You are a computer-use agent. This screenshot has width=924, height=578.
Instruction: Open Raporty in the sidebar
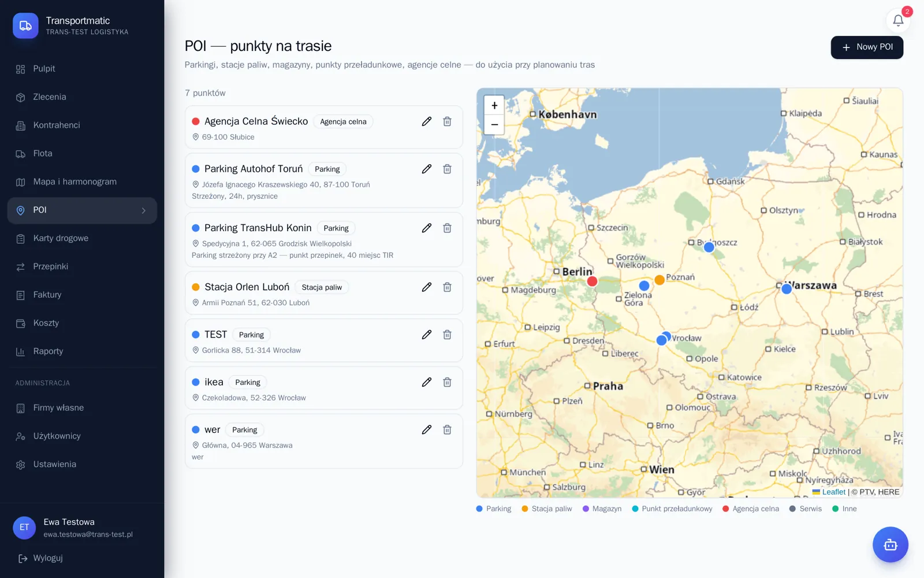point(82,352)
